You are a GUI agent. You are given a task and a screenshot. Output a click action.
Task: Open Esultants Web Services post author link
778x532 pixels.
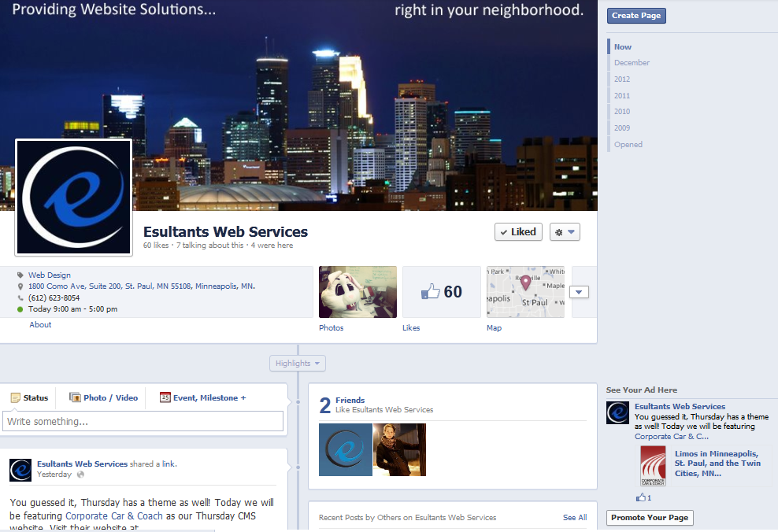pos(83,464)
